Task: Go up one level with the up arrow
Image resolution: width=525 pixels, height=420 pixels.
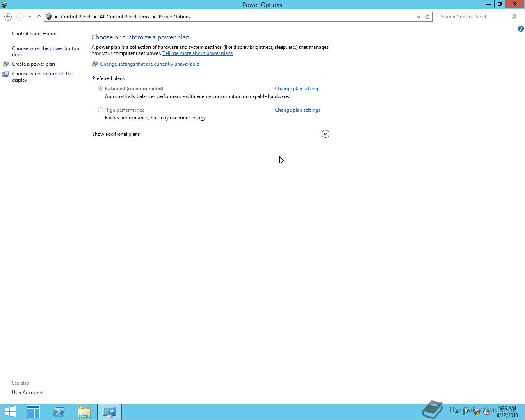Action: (39, 17)
